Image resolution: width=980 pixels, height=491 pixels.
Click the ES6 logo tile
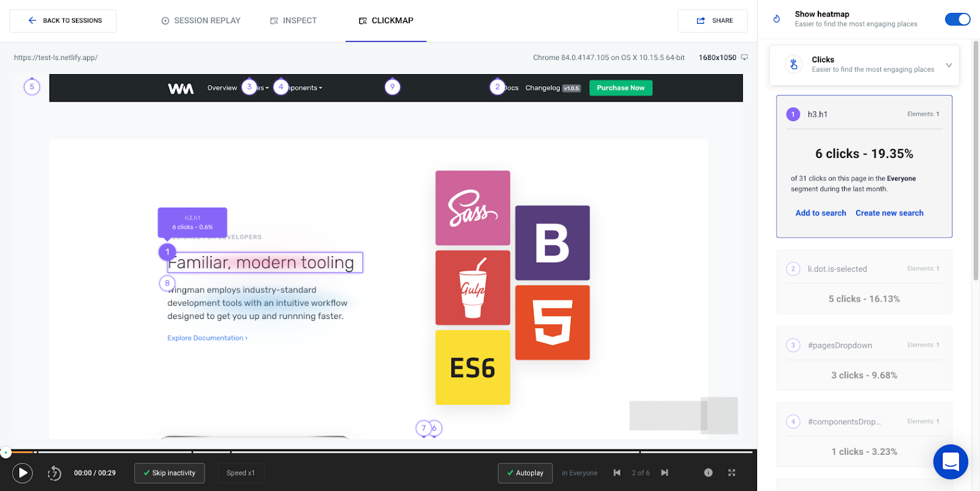tap(473, 367)
